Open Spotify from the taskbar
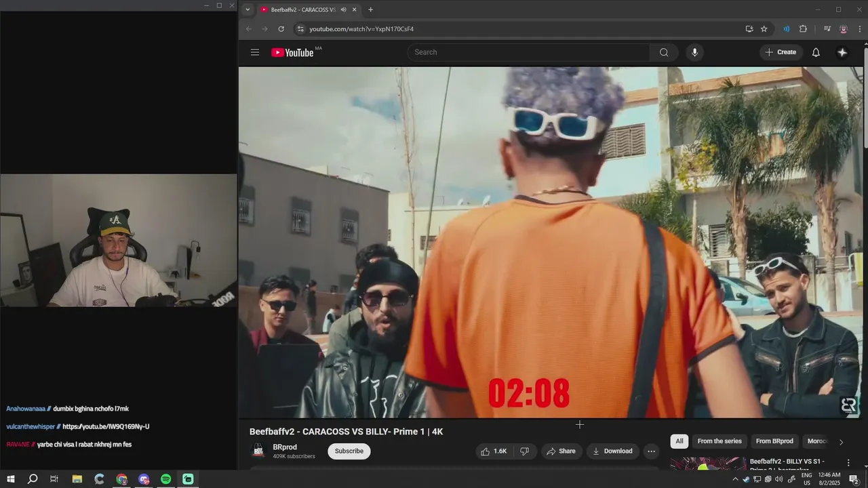The height and width of the screenshot is (488, 868). pyautogui.click(x=166, y=479)
